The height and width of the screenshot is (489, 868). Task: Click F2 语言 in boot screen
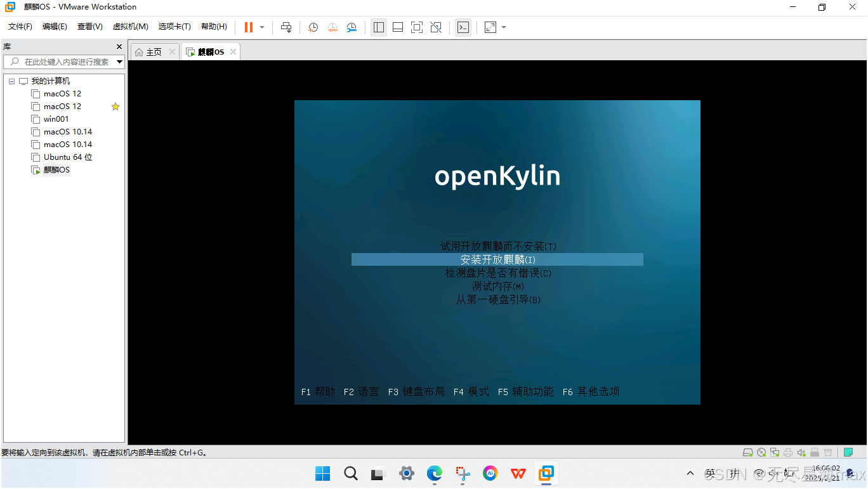[x=361, y=392]
